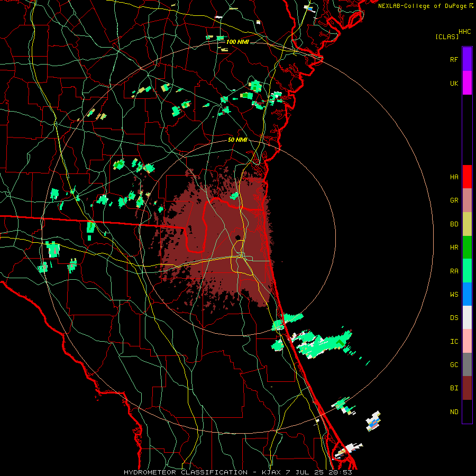476x476 pixels.
Task: Click the magenta UK color swatch
Action: (467, 83)
